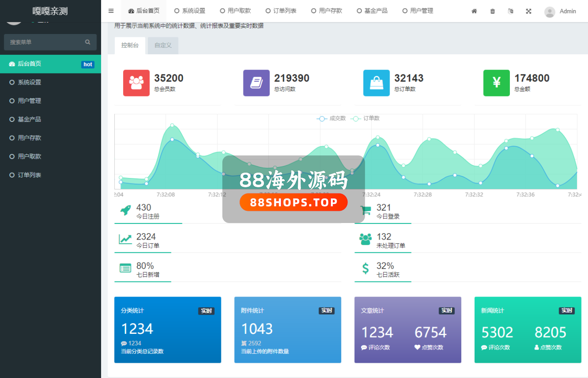This screenshot has height=378, width=588.
Task: Toggle the 订单数 series in chart legend
Action: tap(366, 119)
